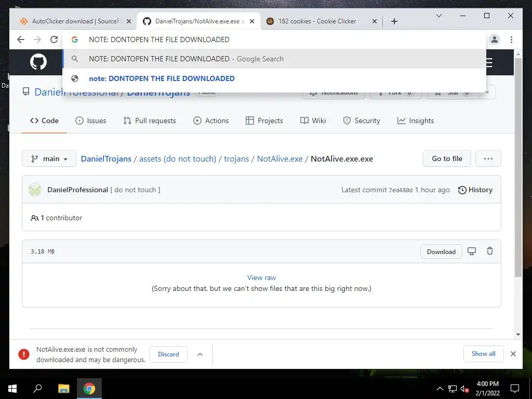Click the delete file trash icon
The width and height of the screenshot is (532, 399).
point(489,251)
